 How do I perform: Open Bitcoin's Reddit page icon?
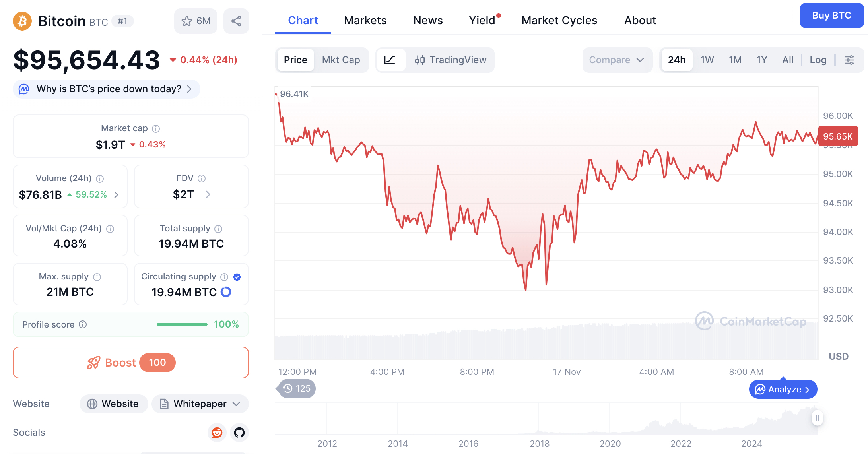217,433
